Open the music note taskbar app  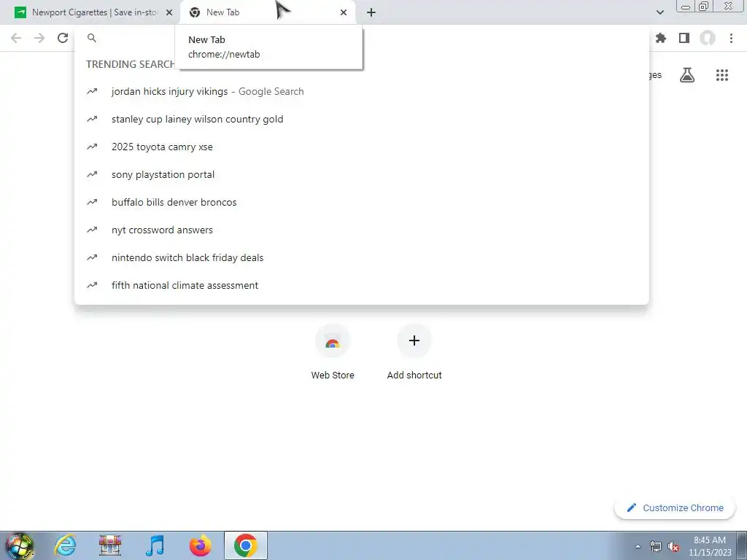pyautogui.click(x=155, y=545)
